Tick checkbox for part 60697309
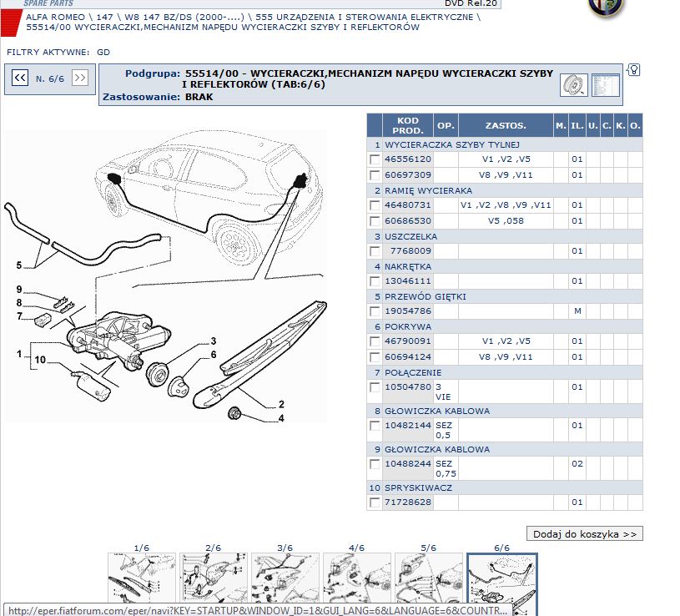The height and width of the screenshot is (616, 680). [375, 175]
